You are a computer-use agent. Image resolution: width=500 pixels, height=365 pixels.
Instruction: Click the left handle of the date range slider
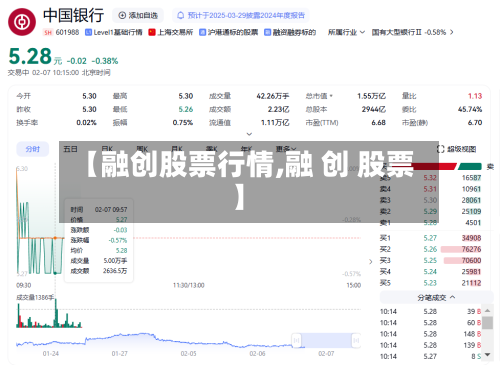296,341
